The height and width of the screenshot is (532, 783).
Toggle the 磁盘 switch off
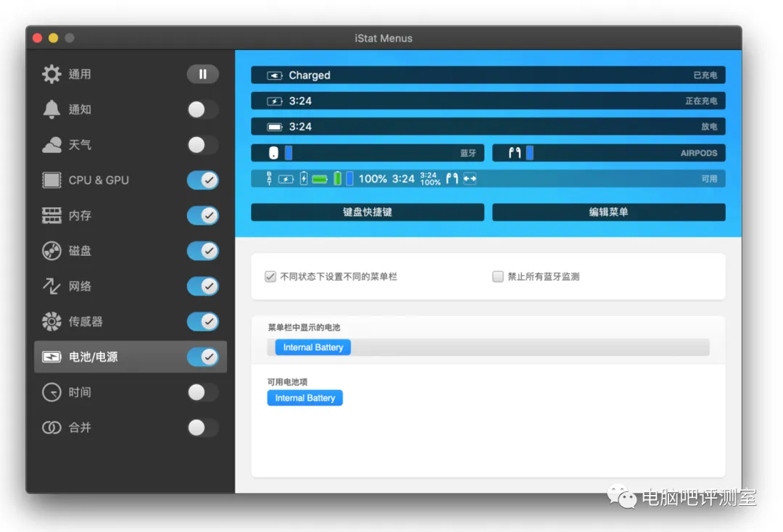[x=202, y=251]
